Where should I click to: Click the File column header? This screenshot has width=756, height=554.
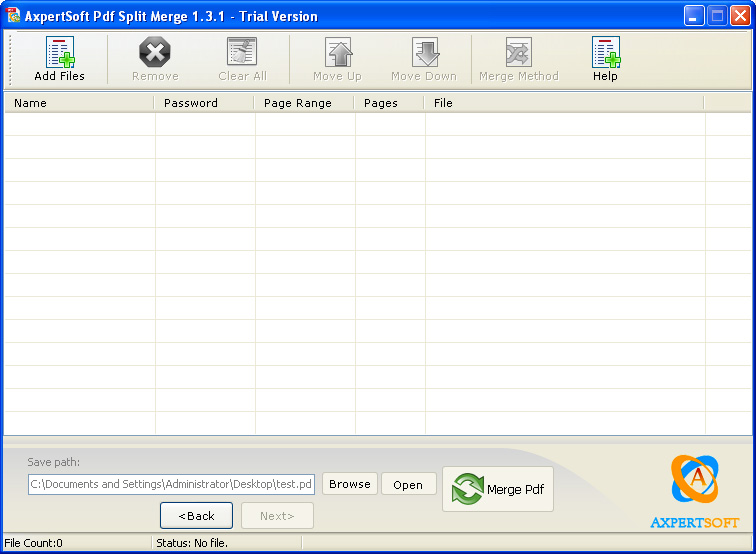click(x=564, y=103)
